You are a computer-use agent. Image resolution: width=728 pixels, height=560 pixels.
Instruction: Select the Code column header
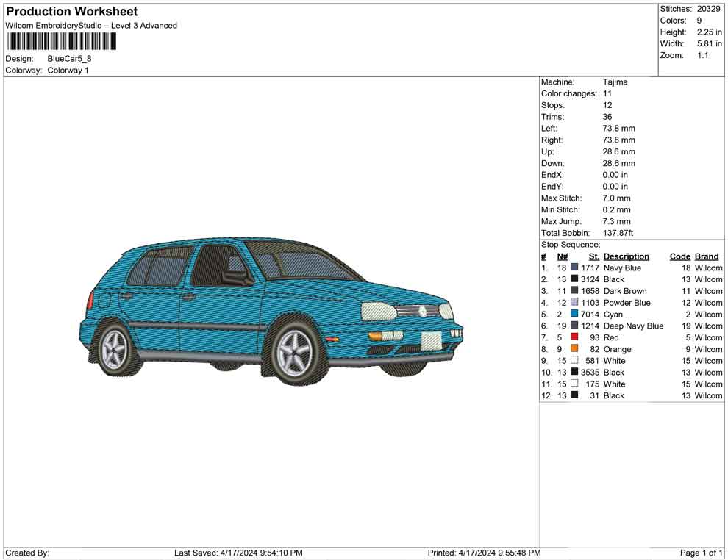click(679, 256)
